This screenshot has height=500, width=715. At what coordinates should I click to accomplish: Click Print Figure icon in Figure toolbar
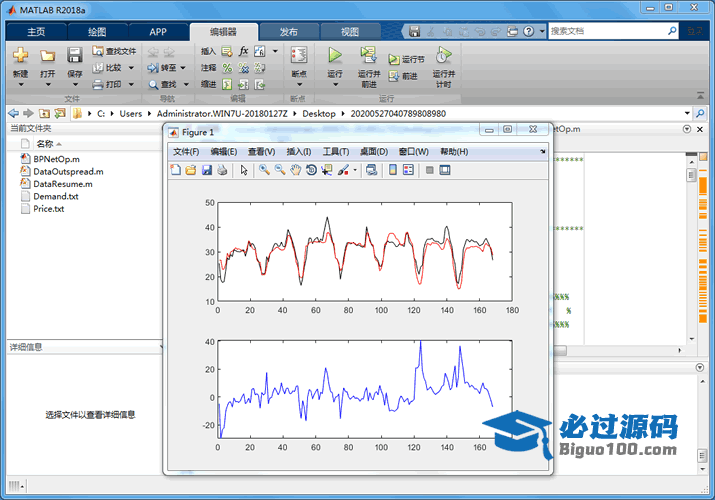point(222,170)
